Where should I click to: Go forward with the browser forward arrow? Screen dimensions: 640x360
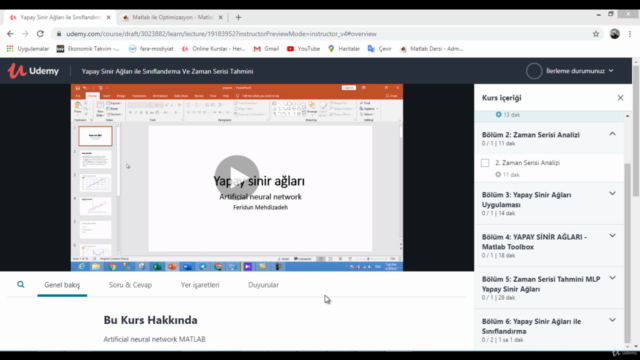(x=25, y=34)
